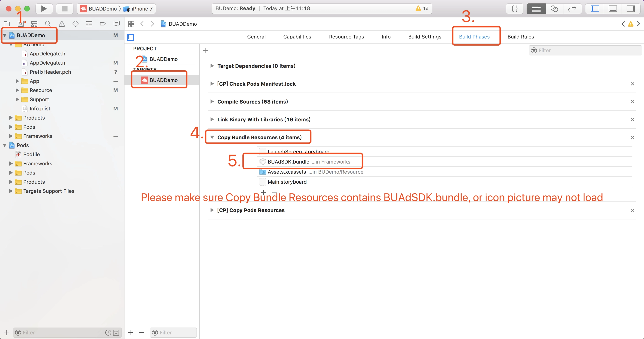Expand Link Binary With Libraries phase

pos(212,120)
